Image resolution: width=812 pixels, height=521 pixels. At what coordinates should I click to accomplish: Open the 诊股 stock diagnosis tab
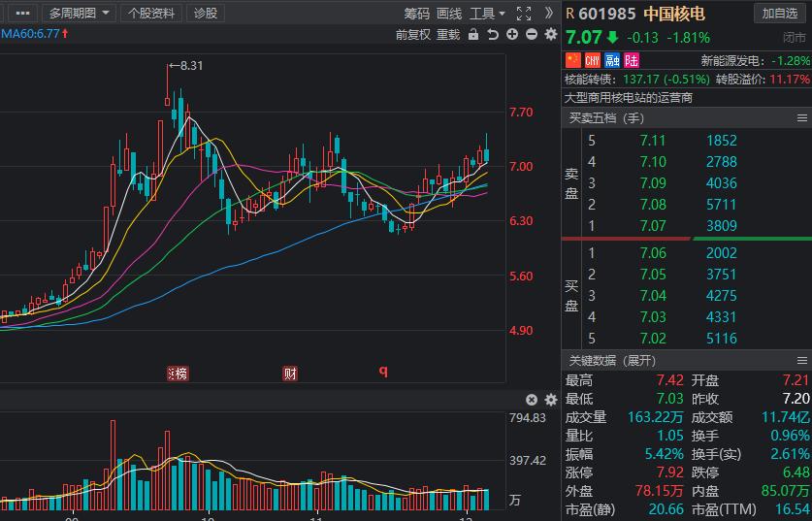(206, 14)
